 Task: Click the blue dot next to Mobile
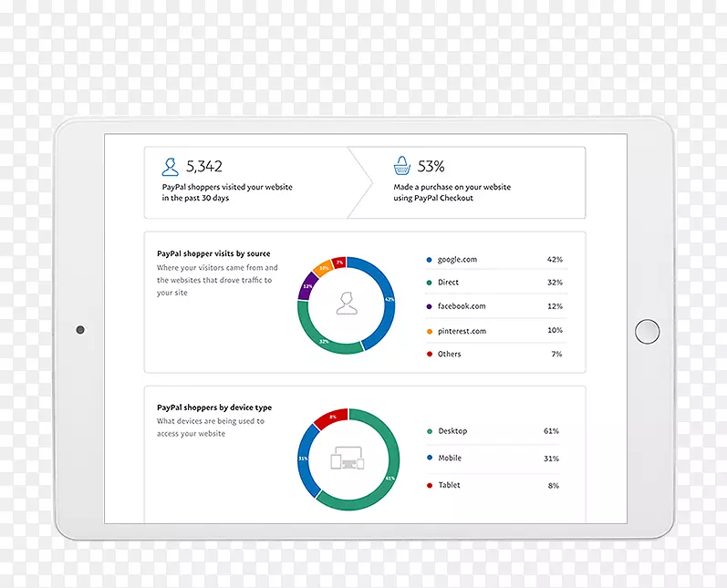click(430, 458)
